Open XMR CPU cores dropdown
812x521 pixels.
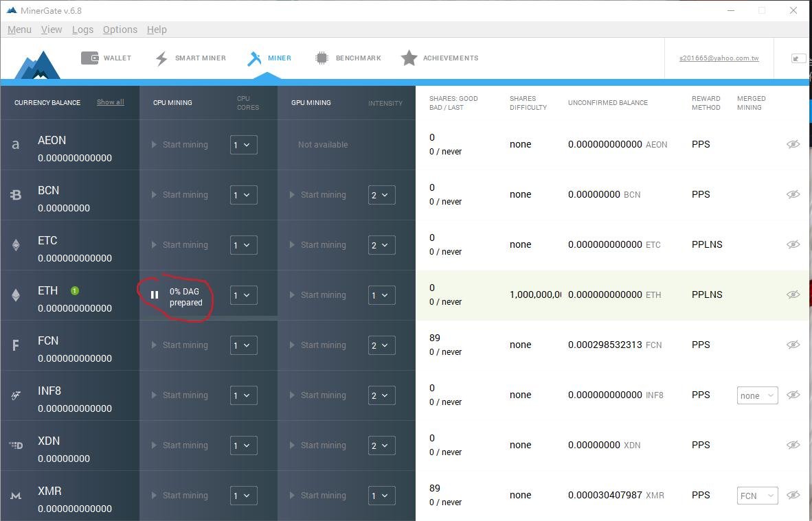(x=243, y=496)
